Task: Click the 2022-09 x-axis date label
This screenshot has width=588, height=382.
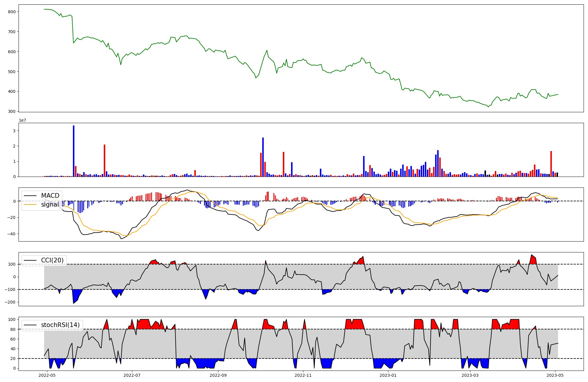Action: point(218,375)
